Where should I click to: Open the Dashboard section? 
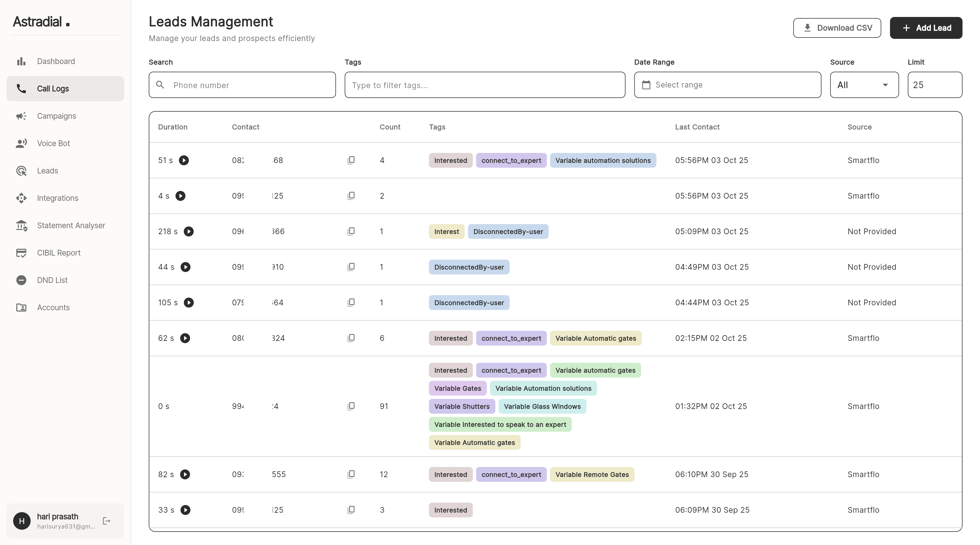point(56,61)
